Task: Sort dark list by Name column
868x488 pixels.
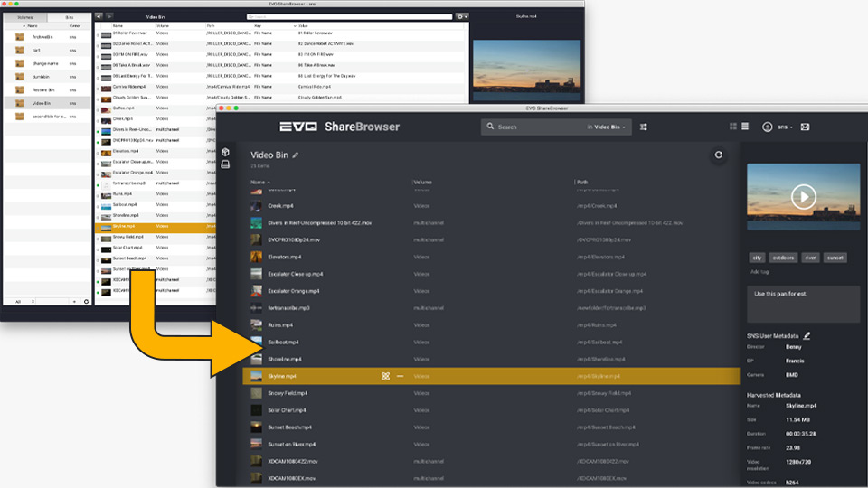Action: pyautogui.click(x=260, y=182)
